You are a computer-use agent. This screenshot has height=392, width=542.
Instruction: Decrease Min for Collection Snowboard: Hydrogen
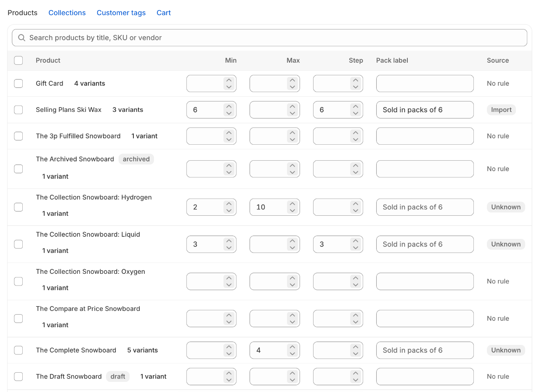click(229, 210)
